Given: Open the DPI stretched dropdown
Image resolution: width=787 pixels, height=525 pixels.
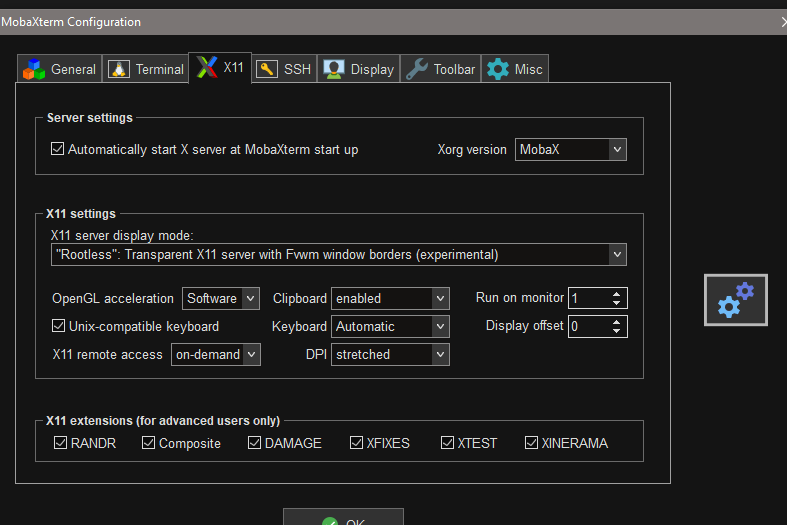Looking at the screenshot, I should (439, 354).
